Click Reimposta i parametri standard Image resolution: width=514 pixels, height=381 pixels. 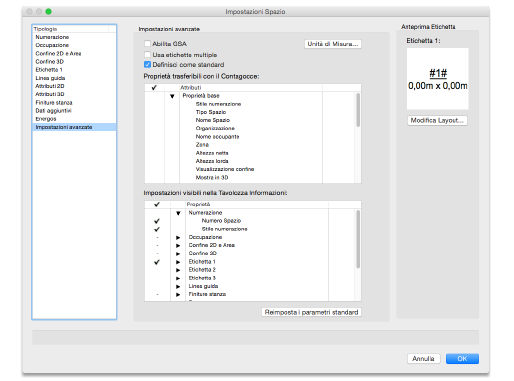click(311, 312)
